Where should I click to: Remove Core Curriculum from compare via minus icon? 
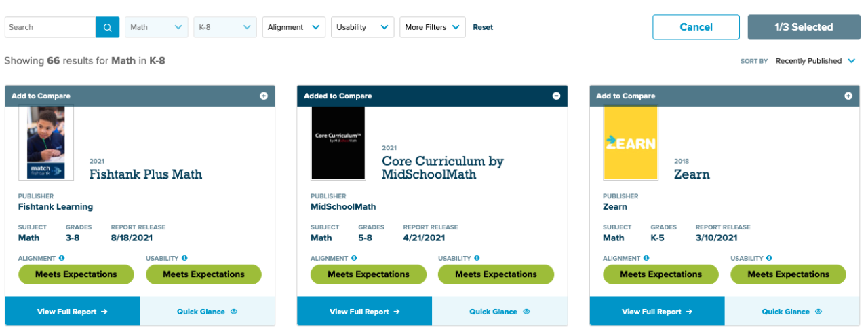click(x=556, y=96)
